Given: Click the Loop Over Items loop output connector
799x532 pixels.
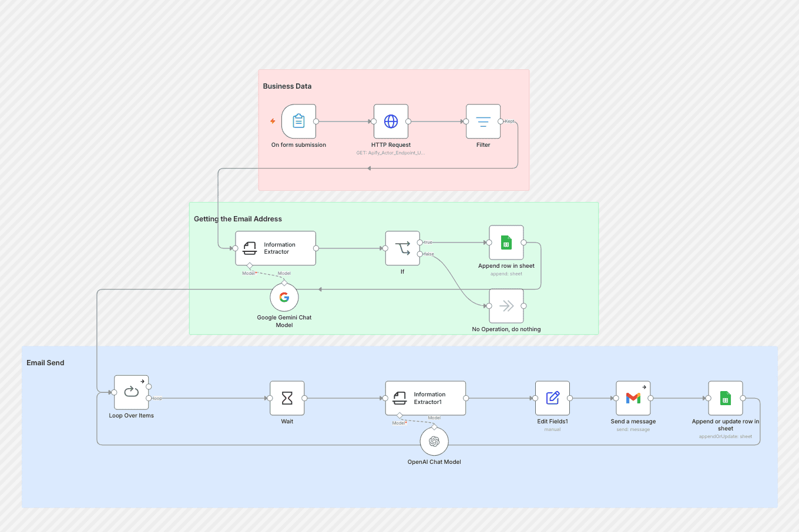Looking at the screenshot, I should 149,398.
